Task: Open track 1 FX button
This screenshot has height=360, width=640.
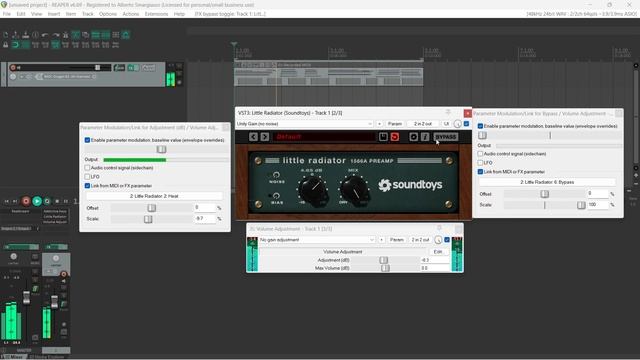Action: click(x=131, y=68)
